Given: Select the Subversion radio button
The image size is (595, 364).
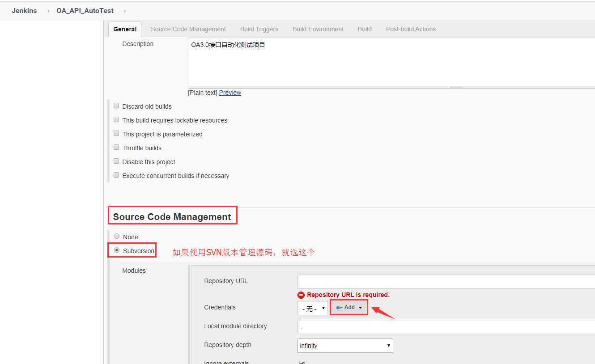Looking at the screenshot, I should pyautogui.click(x=117, y=250).
